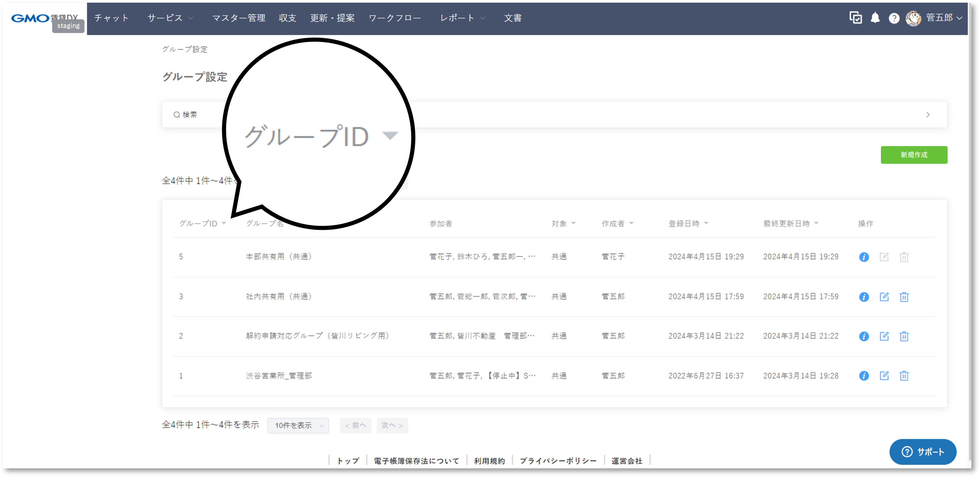This screenshot has width=980, height=477.
Task: Edit the 解約申請対応グループ entry
Action: [884, 336]
